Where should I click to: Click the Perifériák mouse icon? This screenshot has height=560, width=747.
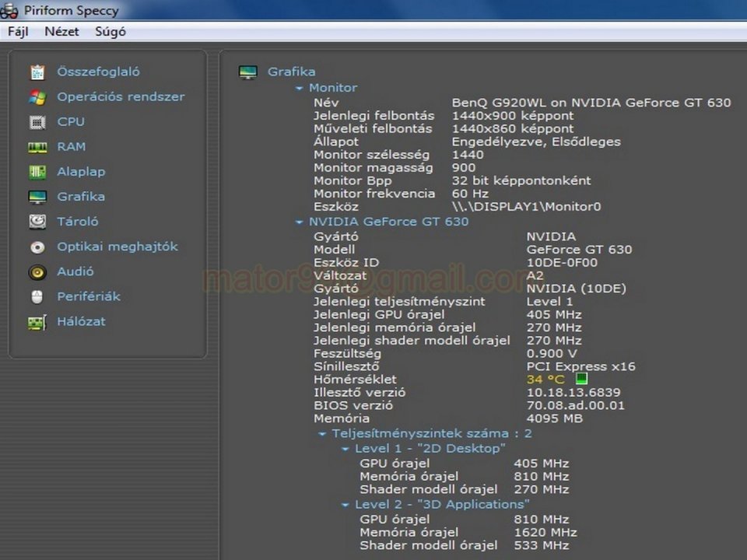click(x=37, y=296)
